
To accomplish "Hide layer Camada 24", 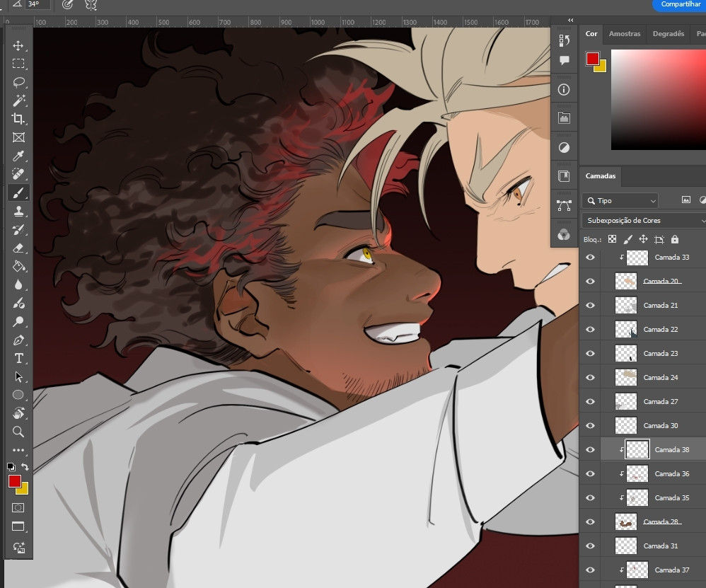I will [590, 377].
